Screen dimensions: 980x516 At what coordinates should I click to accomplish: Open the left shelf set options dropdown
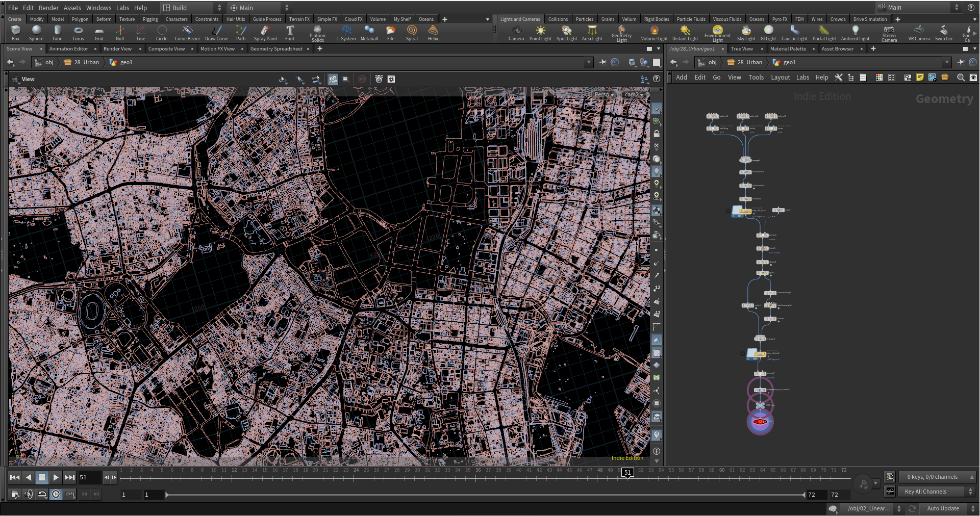coord(488,19)
